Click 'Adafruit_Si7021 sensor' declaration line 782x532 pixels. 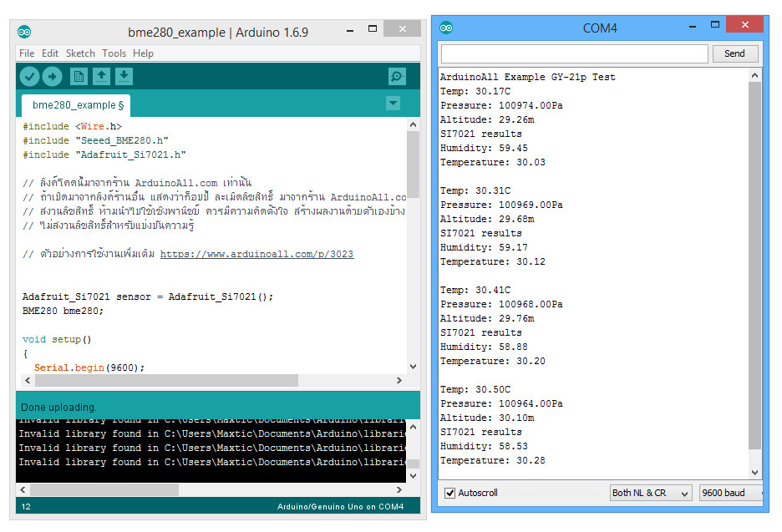click(148, 296)
